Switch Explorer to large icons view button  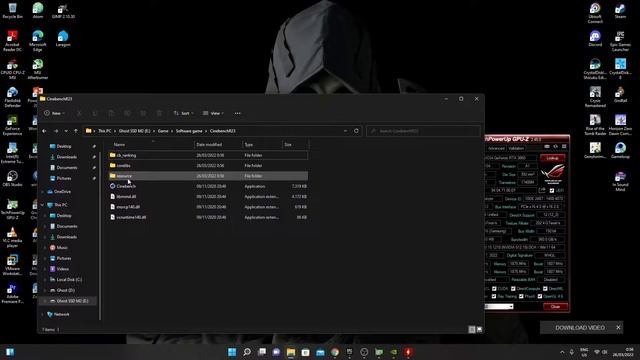pyautogui.click(x=479, y=329)
